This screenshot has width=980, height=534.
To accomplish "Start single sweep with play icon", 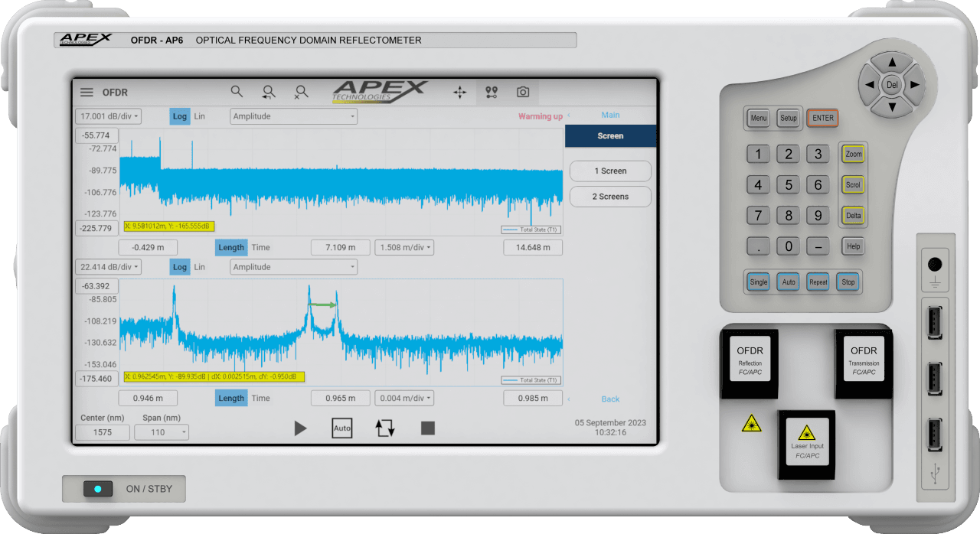I will (x=300, y=428).
